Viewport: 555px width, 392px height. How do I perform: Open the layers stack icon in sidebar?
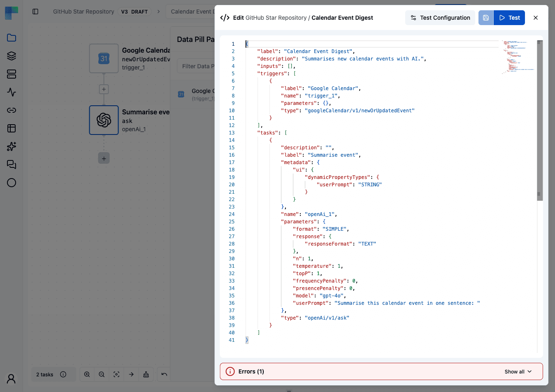tap(12, 56)
